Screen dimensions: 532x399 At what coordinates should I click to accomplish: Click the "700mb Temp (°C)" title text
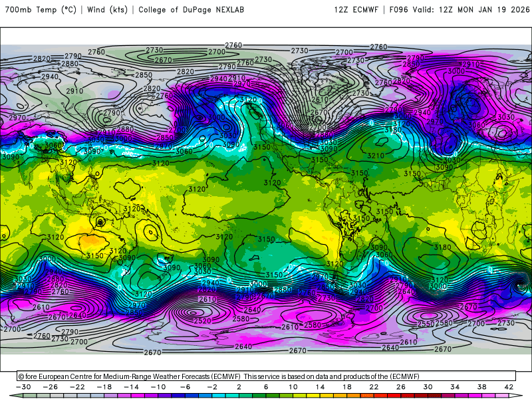[41, 9]
